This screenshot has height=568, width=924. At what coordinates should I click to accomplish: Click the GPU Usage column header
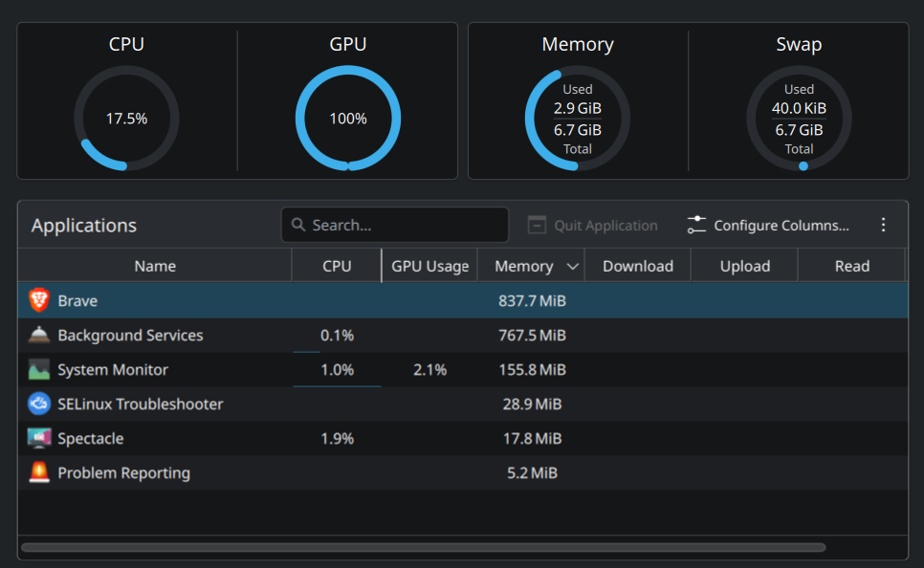coord(430,266)
